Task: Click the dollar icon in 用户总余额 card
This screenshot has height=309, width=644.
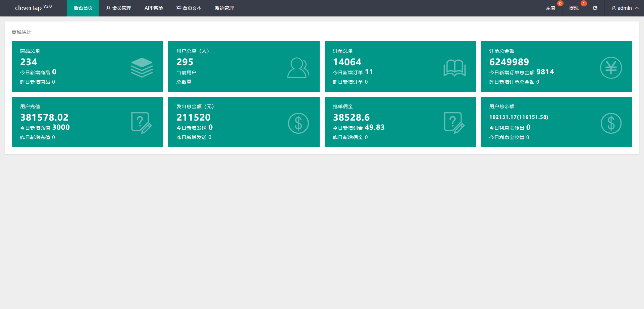Action: click(x=610, y=123)
